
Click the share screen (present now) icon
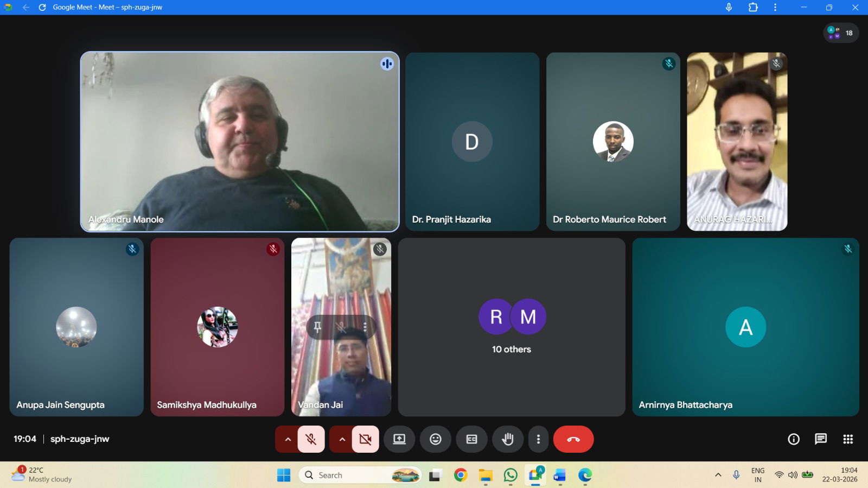(x=399, y=439)
